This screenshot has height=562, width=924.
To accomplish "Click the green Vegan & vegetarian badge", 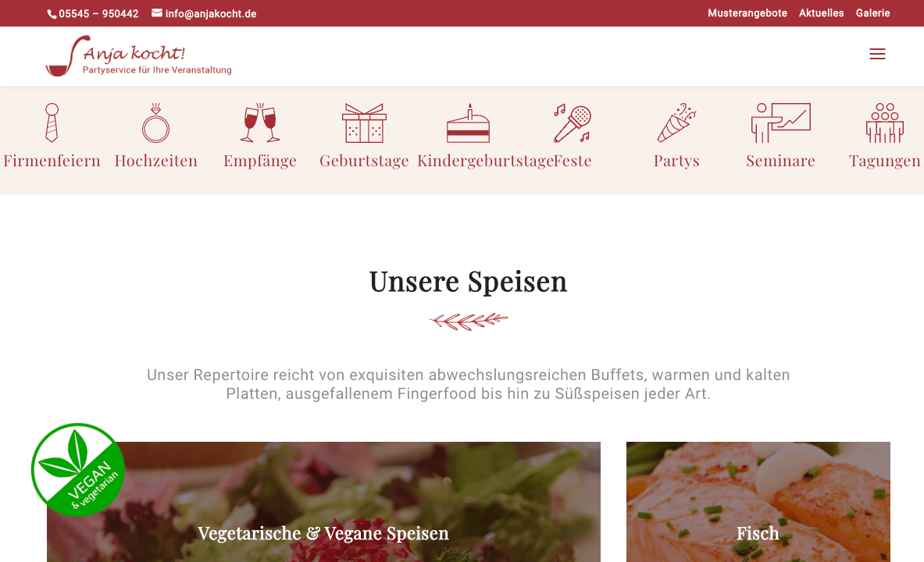I will [x=78, y=470].
